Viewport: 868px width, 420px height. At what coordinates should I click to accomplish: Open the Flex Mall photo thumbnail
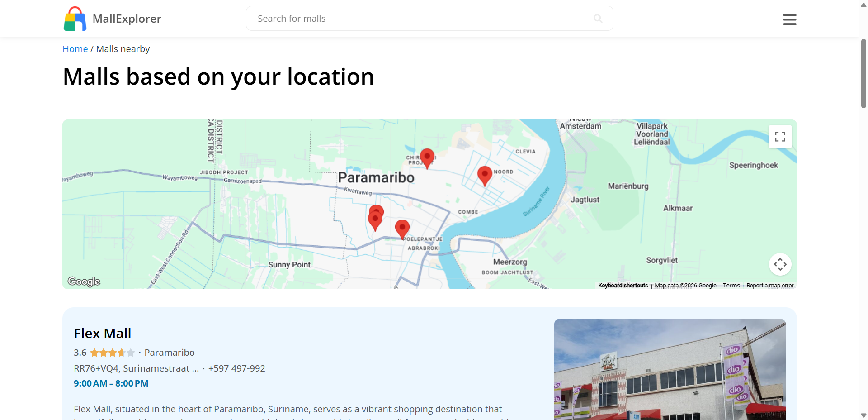pos(670,369)
